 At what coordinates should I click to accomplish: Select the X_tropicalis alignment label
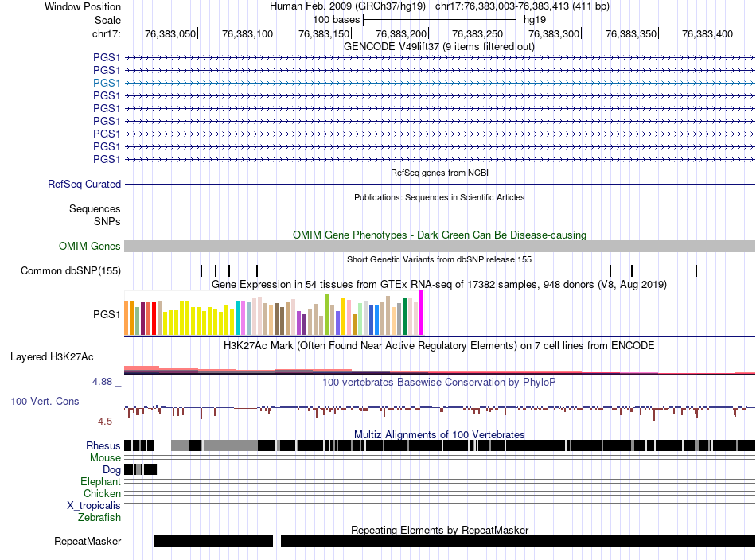coord(94,506)
